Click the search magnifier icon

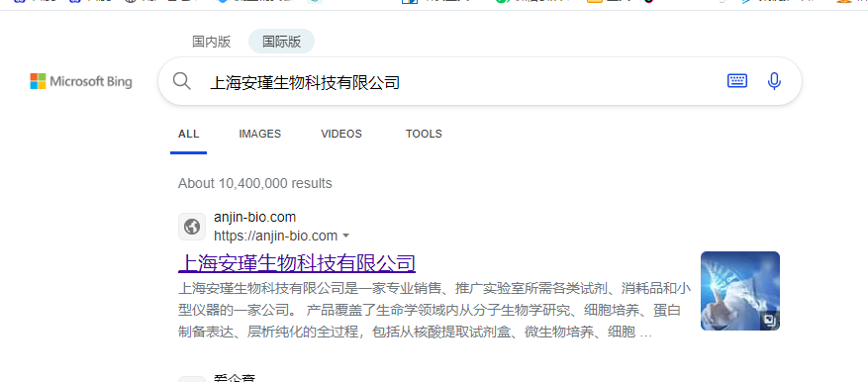[x=181, y=81]
